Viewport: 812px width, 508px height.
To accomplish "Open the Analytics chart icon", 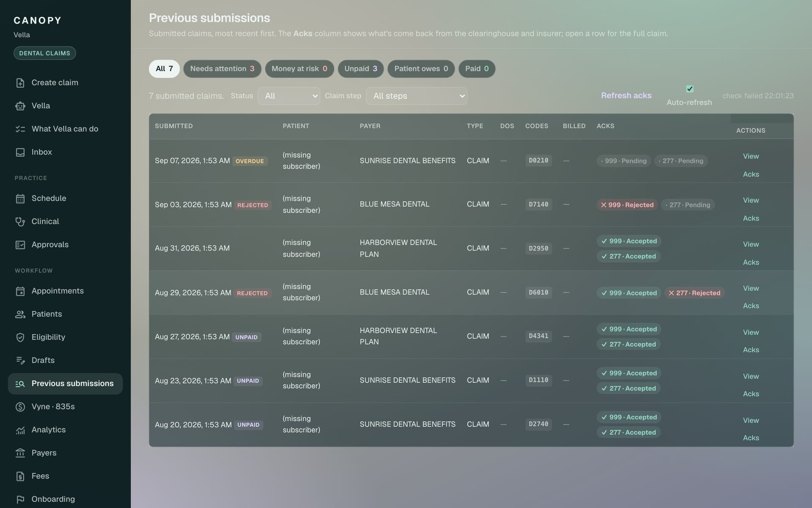I will (20, 430).
